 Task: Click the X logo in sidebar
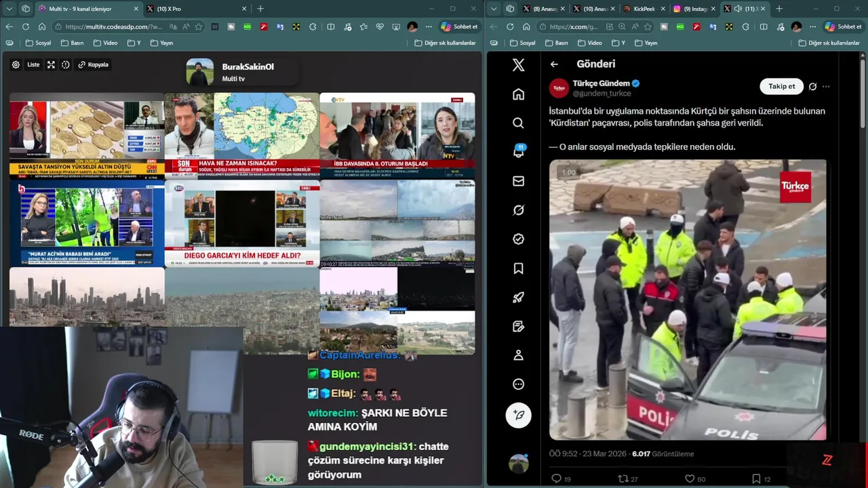518,65
